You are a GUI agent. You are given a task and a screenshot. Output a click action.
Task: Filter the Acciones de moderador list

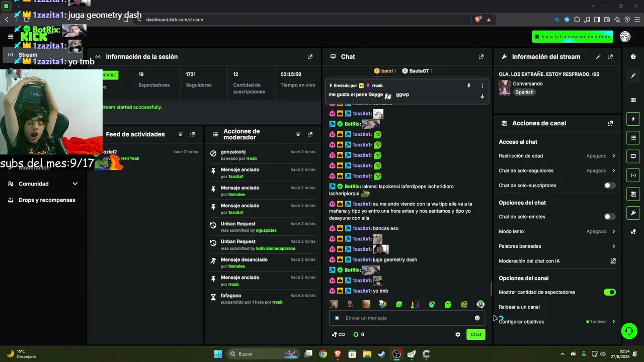tap(298, 134)
